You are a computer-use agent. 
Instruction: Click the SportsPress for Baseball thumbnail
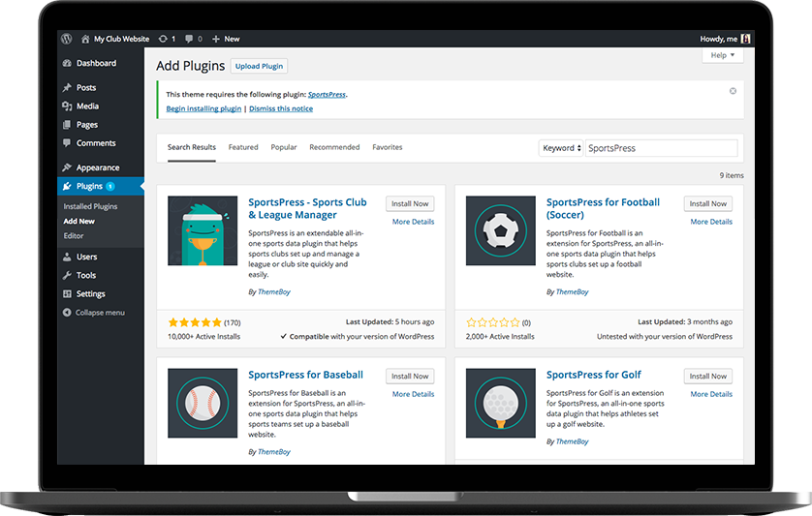[203, 403]
